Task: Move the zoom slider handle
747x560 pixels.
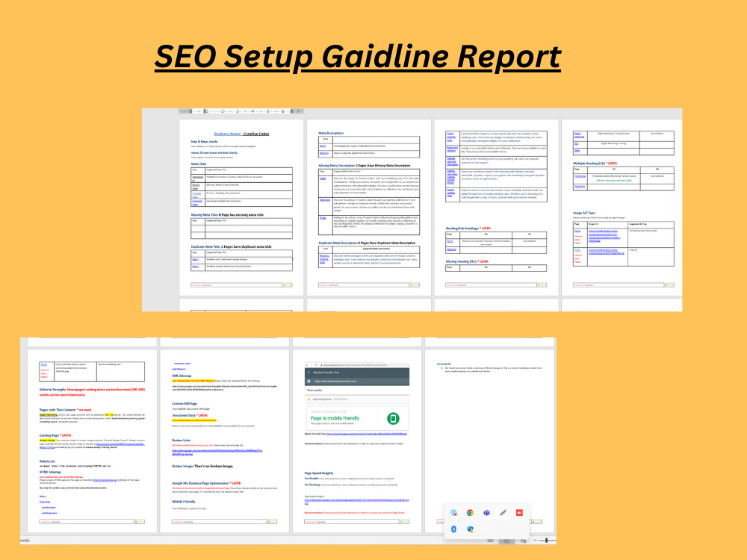Action: coord(547,540)
